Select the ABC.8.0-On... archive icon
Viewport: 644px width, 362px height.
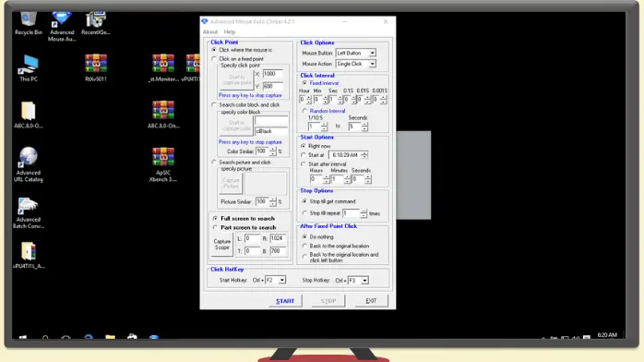tap(163, 115)
